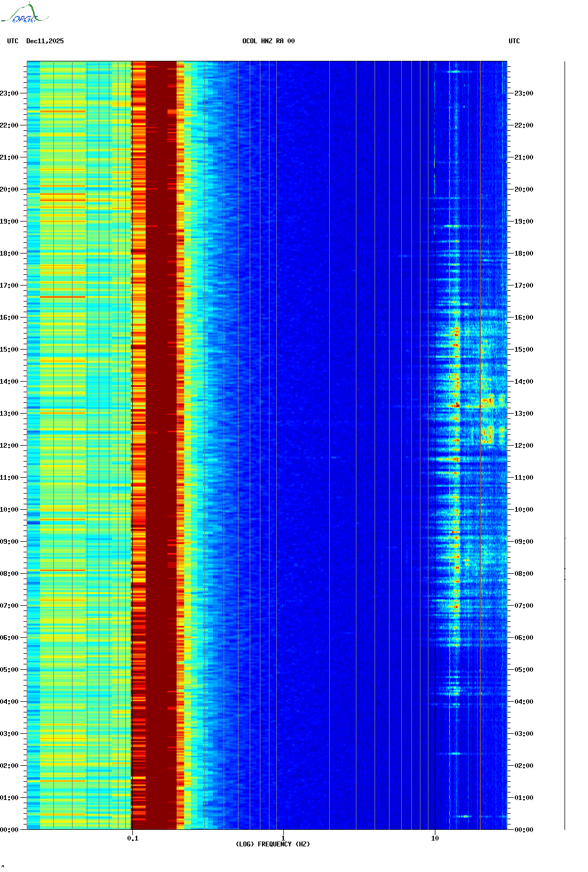Image resolution: width=588 pixels, height=872 pixels.
Task: Click the right-axis 02:00 label
Action: click(x=524, y=766)
